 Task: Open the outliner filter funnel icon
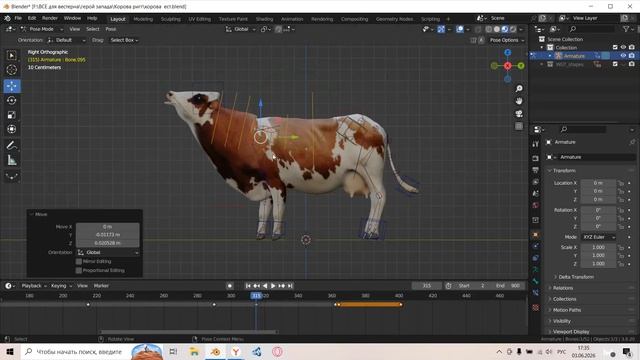pyautogui.click(x=626, y=29)
